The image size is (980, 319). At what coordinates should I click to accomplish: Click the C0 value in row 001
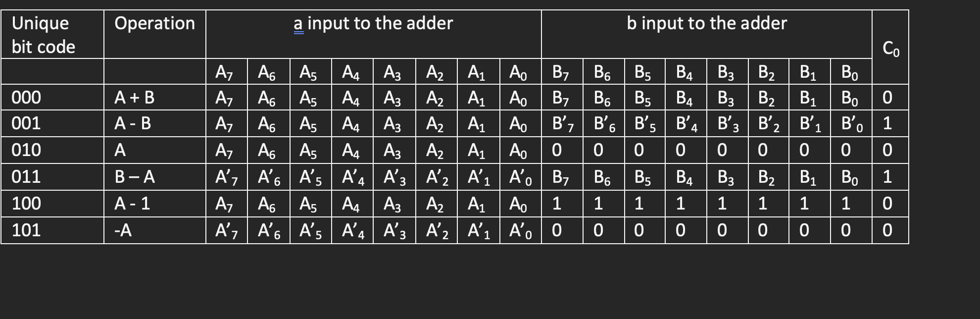click(x=890, y=123)
